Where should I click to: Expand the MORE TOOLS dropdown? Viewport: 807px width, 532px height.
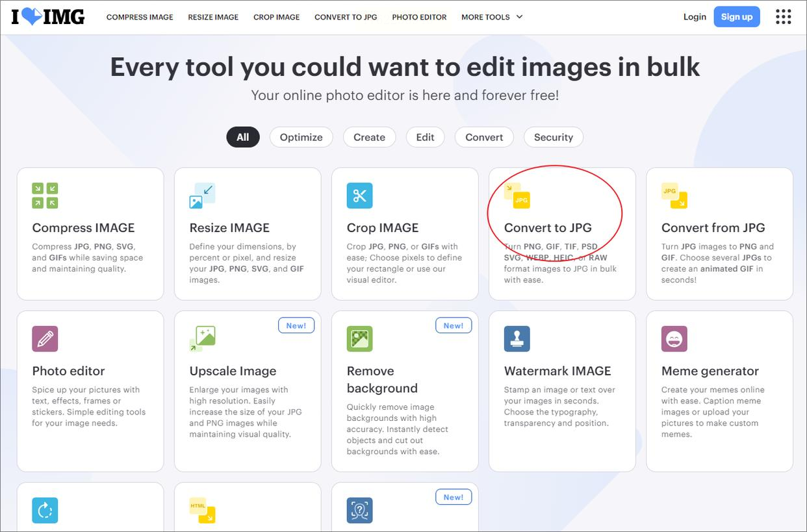pyautogui.click(x=492, y=17)
